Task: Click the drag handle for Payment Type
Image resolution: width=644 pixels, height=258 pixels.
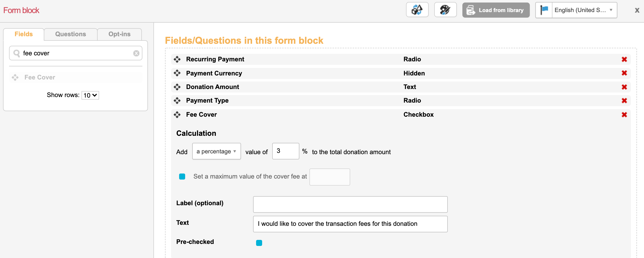Action: (x=177, y=101)
